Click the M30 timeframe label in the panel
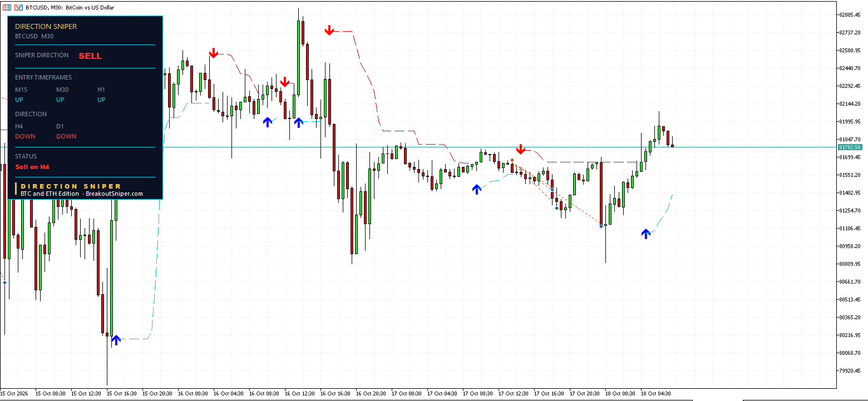Image resolution: width=868 pixels, height=401 pixels. (x=62, y=90)
